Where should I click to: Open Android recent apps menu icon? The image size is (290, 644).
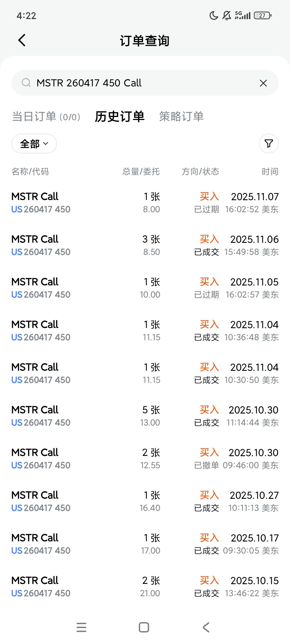click(x=81, y=627)
